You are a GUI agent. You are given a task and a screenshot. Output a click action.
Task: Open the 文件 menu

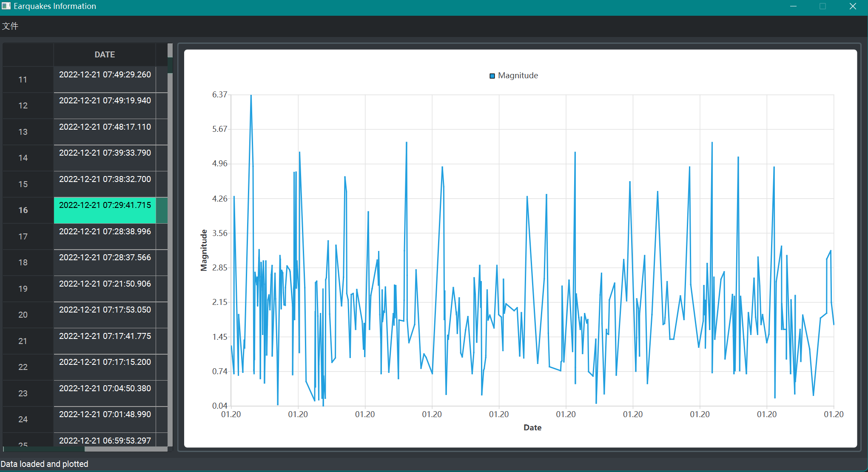click(x=10, y=26)
